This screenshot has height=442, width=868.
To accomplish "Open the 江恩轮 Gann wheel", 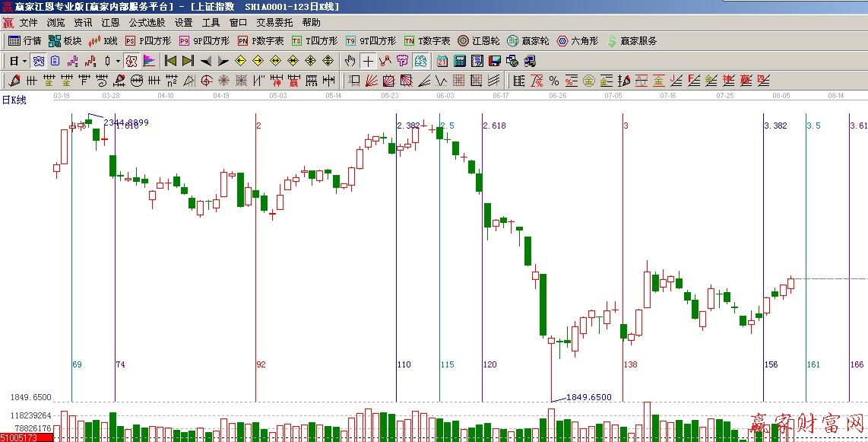I will click(478, 41).
